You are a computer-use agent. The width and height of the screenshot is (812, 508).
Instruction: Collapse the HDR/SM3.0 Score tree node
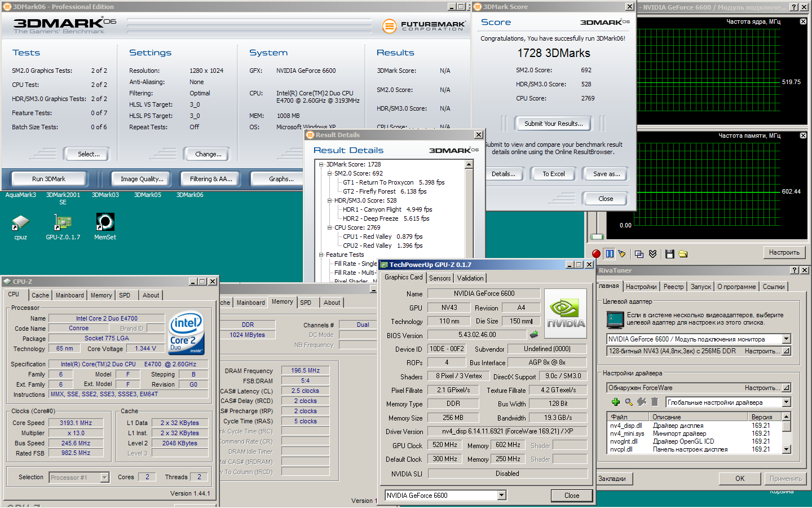pos(330,200)
